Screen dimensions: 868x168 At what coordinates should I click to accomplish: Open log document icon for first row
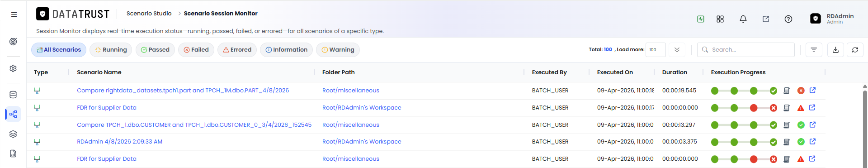(x=787, y=91)
